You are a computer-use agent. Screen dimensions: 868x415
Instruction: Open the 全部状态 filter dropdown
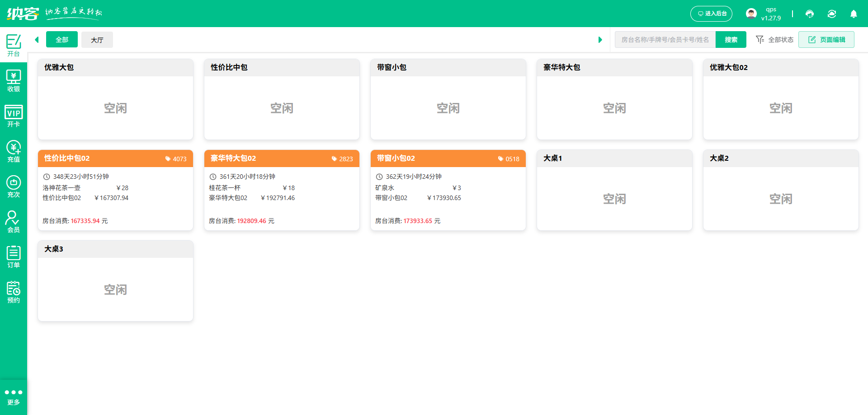(775, 40)
